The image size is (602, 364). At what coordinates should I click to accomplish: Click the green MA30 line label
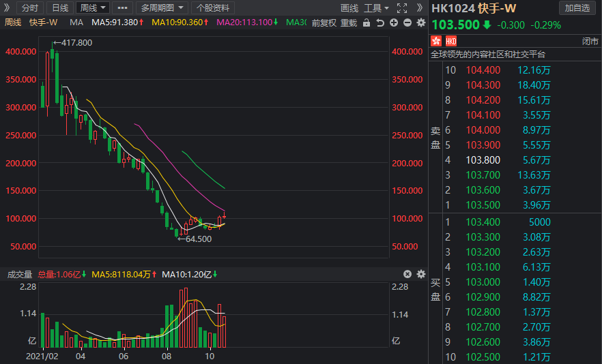pos(296,22)
